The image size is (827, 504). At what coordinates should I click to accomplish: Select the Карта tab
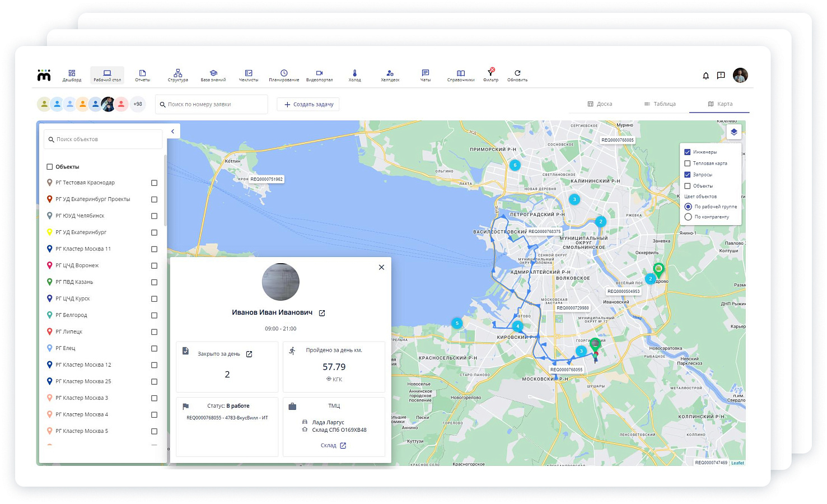pyautogui.click(x=720, y=104)
